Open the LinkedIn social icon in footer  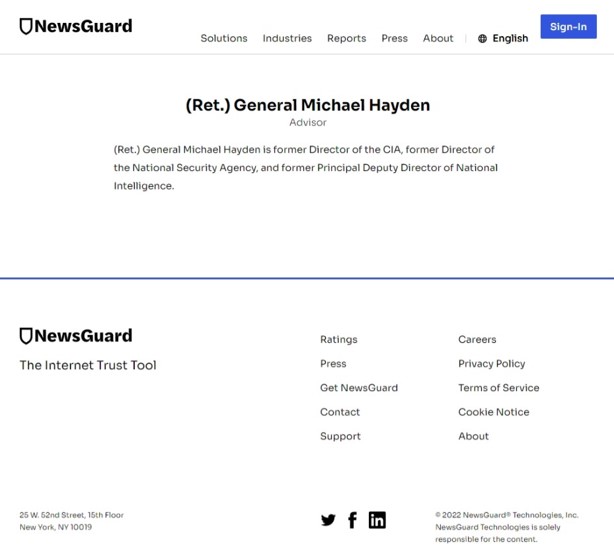click(x=377, y=520)
